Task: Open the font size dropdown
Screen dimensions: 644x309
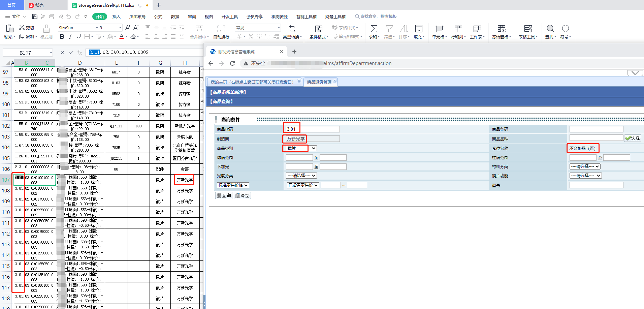Action: pos(120,28)
